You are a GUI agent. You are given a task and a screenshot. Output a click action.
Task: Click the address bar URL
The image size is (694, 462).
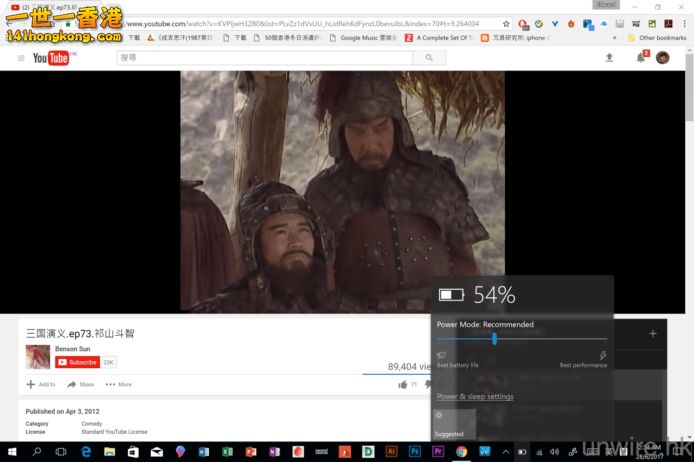click(303, 24)
